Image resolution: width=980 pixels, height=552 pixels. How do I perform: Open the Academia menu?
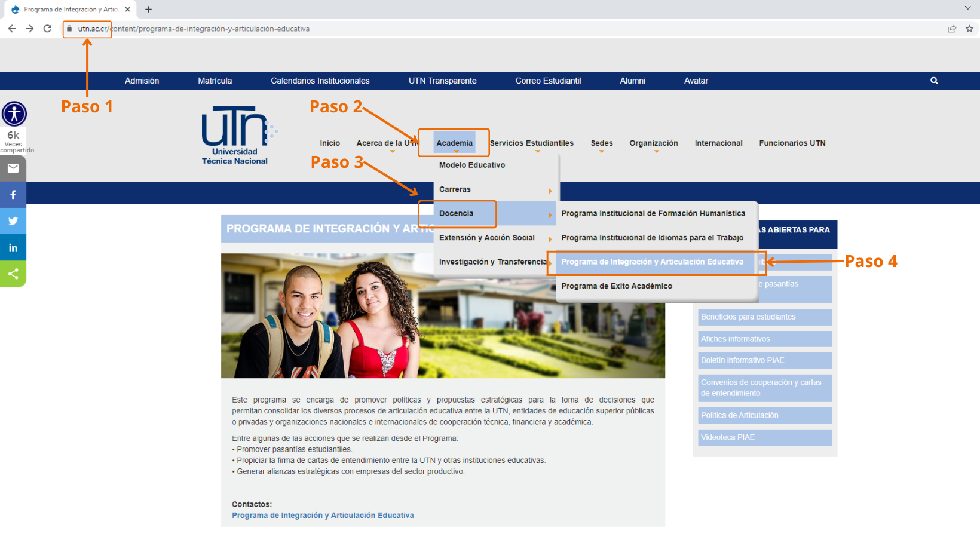tap(454, 143)
